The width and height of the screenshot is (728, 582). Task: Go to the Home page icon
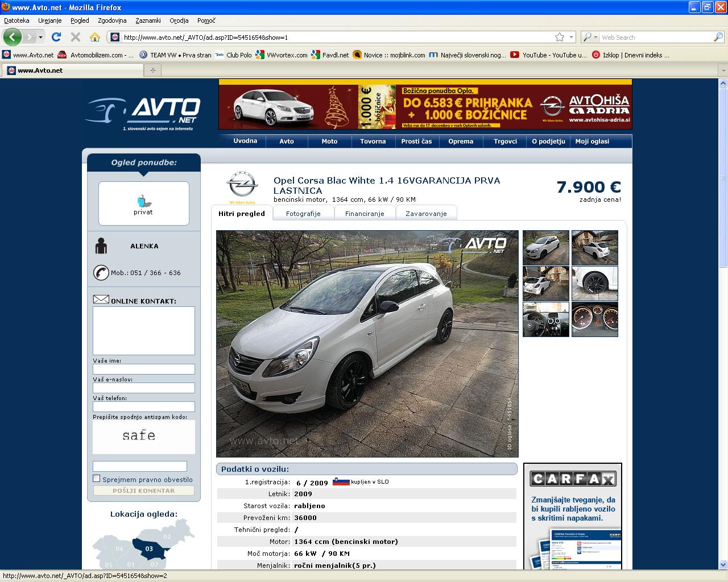pos(95,37)
